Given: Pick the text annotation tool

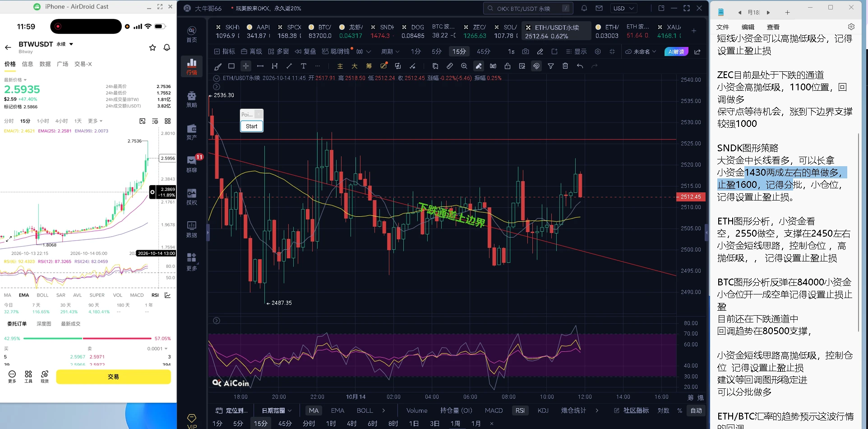Looking at the screenshot, I should (x=304, y=66).
